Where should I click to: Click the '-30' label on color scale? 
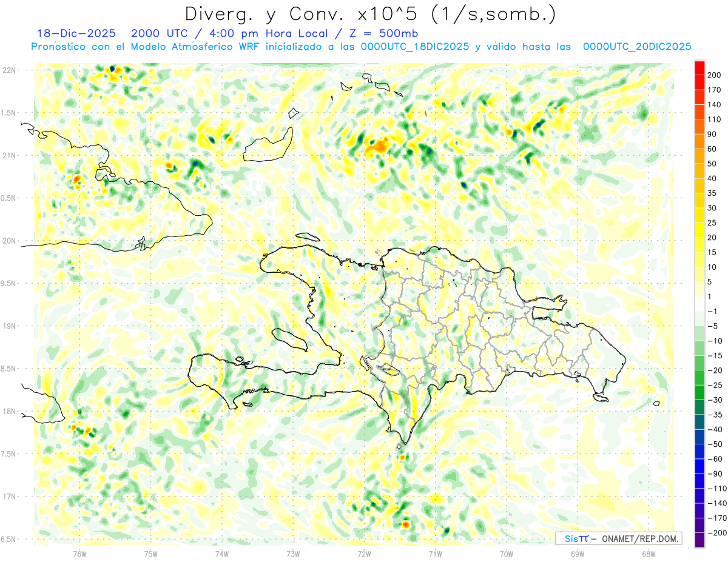click(x=715, y=400)
